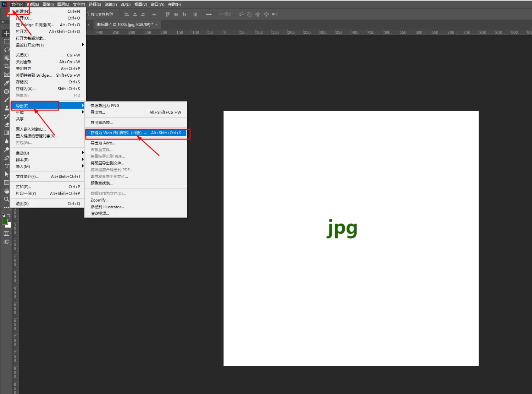This screenshot has width=532, height=394.
Task: Select the Horizontal Type tool
Action: click(6, 166)
